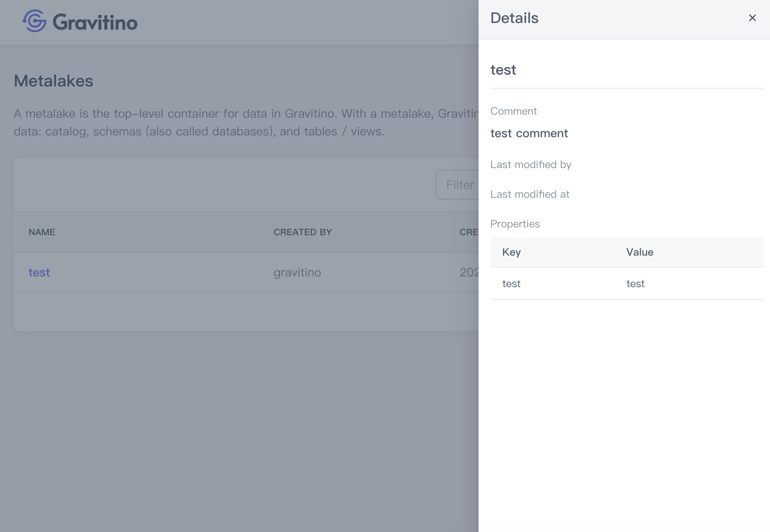770x532 pixels.
Task: Click the Key column header
Action: tap(511, 252)
